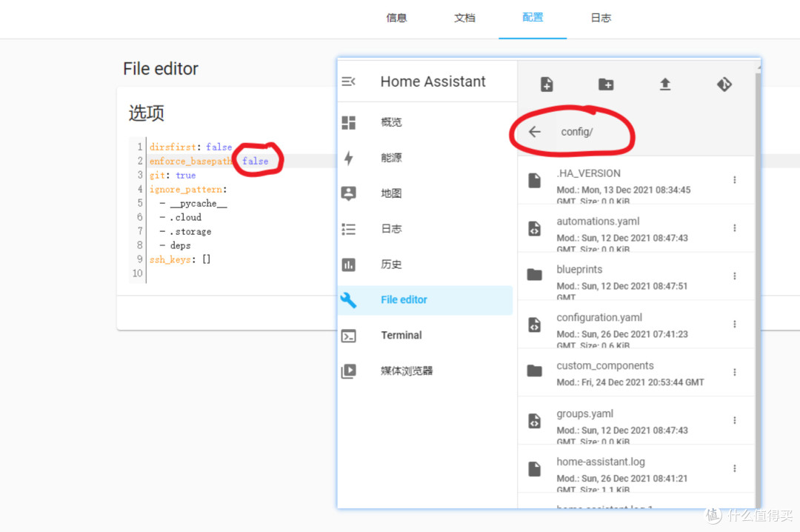Open the 历史 history chart icon

click(348, 265)
